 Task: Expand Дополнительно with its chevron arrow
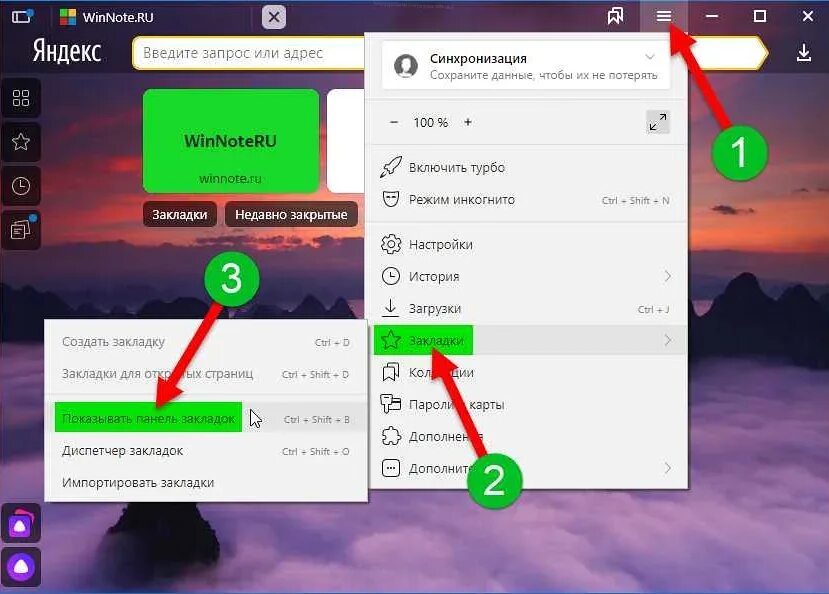[668, 468]
